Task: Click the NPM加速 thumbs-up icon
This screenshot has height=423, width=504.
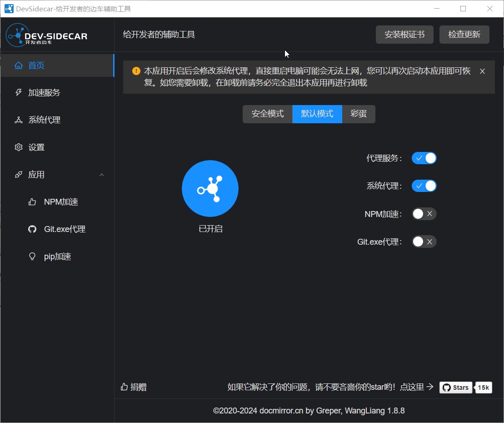Action: tap(32, 201)
